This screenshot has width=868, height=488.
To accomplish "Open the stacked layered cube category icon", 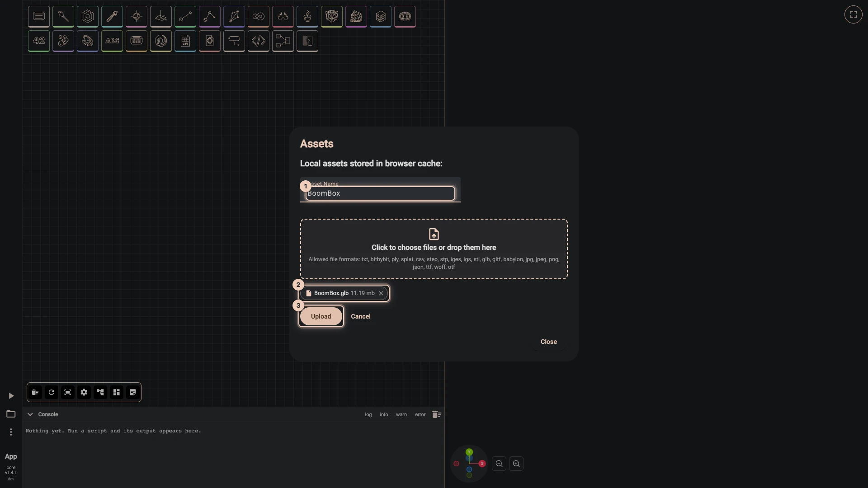I will point(381,17).
